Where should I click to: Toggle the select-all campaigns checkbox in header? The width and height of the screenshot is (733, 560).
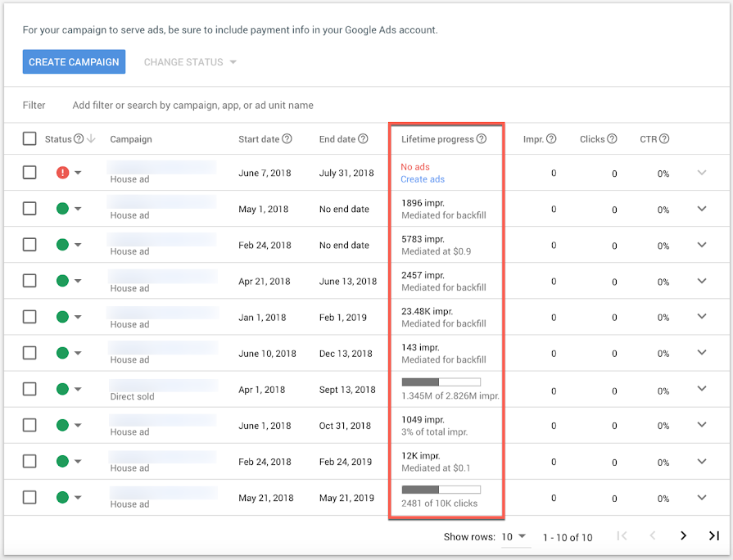click(x=29, y=139)
